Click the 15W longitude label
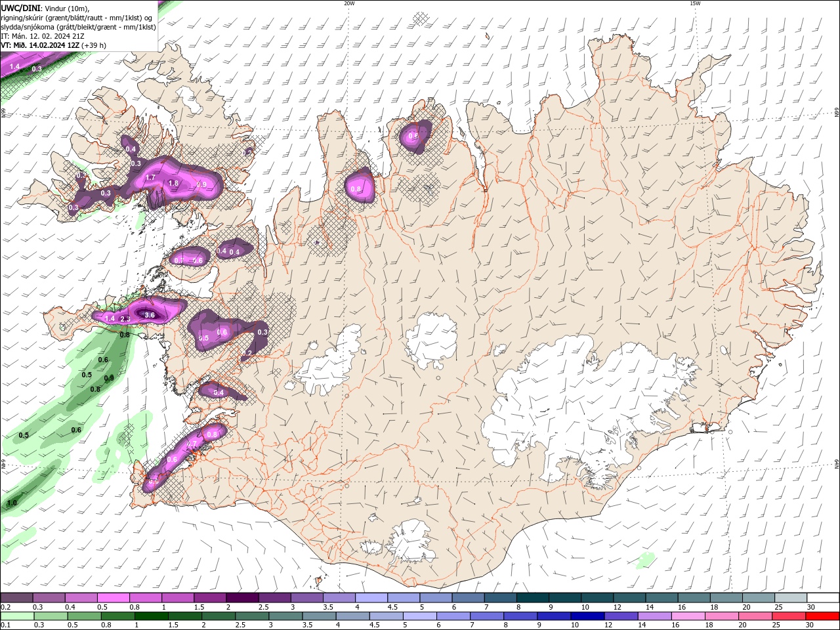Viewport: 840px width, 630px height. [x=695, y=3]
